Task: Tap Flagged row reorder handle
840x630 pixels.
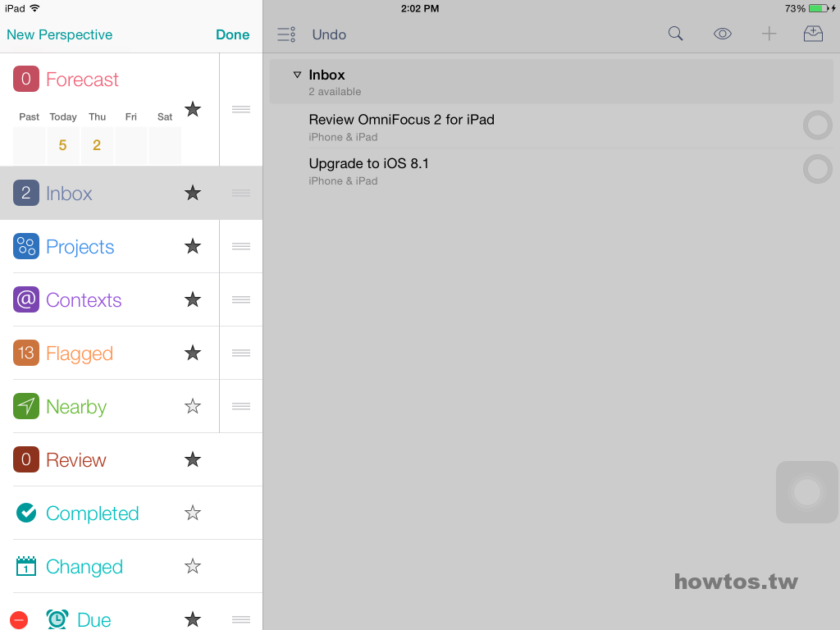Action: (241, 353)
